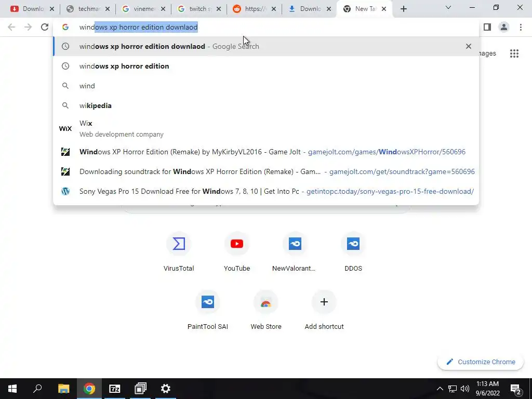Switch to the techmar tab
The width and height of the screenshot is (532, 399).
pos(87,9)
